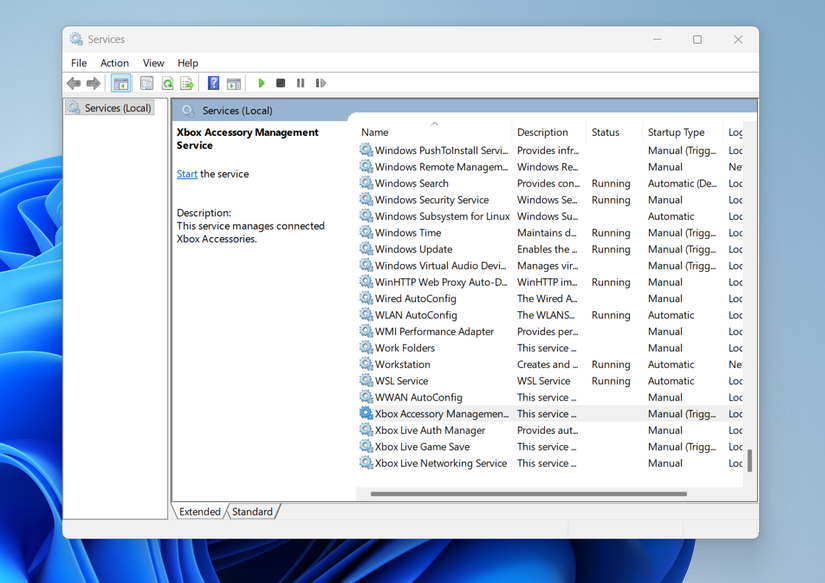Select the gear icon beside Windows Search
825x583 pixels.
366,183
